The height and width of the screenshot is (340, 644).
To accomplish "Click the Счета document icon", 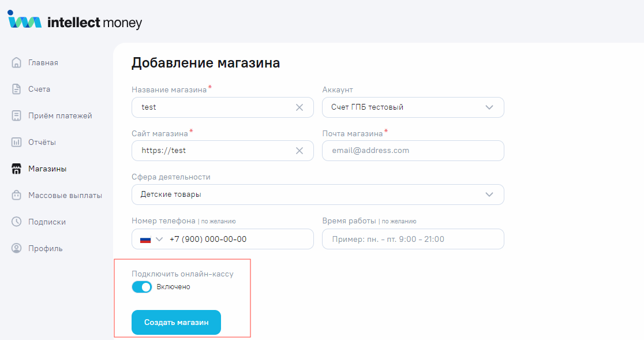I will point(17,89).
